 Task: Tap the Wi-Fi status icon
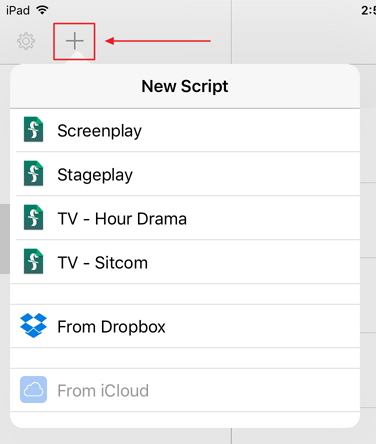pyautogui.click(x=42, y=10)
